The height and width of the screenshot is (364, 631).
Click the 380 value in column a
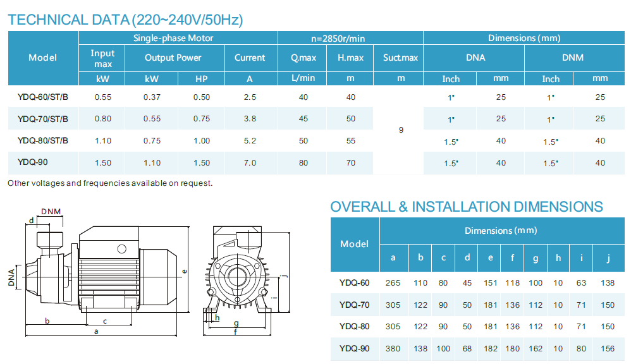pos(393,348)
